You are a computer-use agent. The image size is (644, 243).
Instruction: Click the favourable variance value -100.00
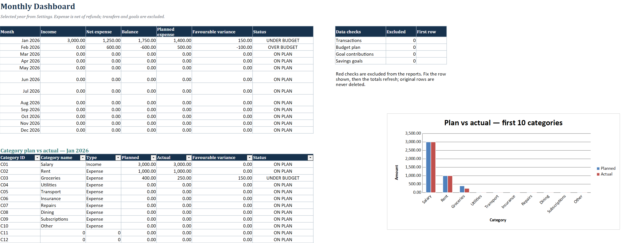point(222,47)
